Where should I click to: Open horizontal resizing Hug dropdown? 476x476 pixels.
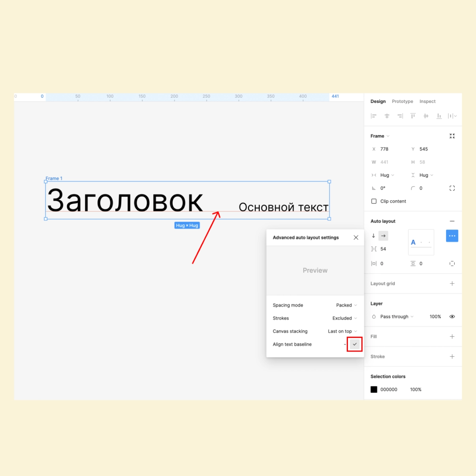[x=387, y=175]
